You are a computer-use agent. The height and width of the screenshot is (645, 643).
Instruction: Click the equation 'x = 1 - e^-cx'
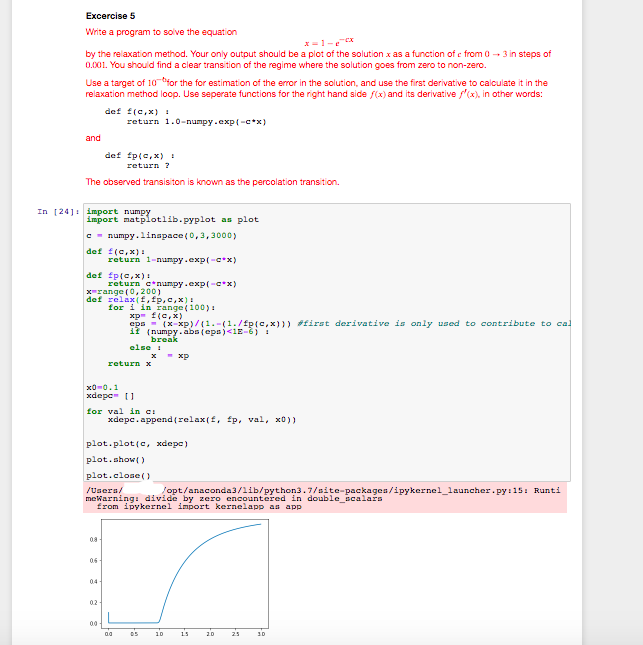click(x=329, y=42)
